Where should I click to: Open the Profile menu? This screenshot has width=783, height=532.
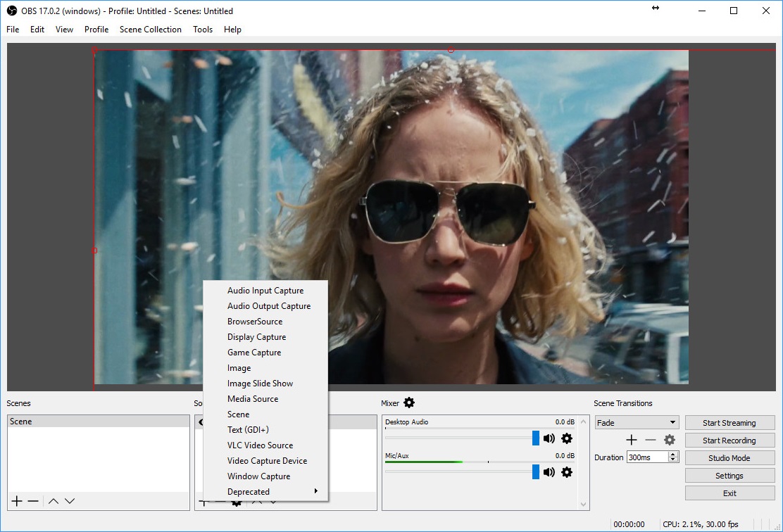pos(96,30)
